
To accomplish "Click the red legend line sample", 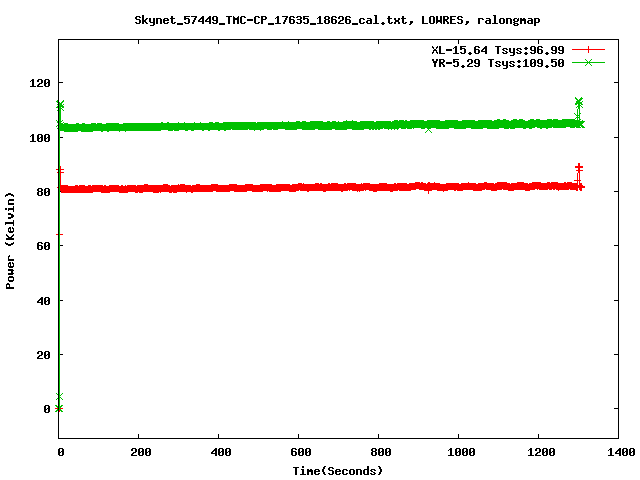I will 588,50.
